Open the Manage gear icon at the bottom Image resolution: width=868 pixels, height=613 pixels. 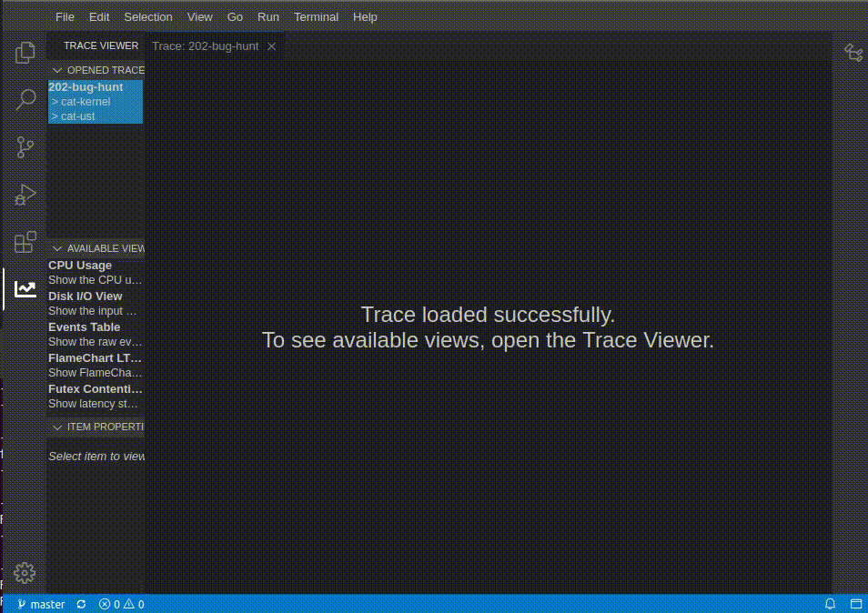[x=25, y=573]
